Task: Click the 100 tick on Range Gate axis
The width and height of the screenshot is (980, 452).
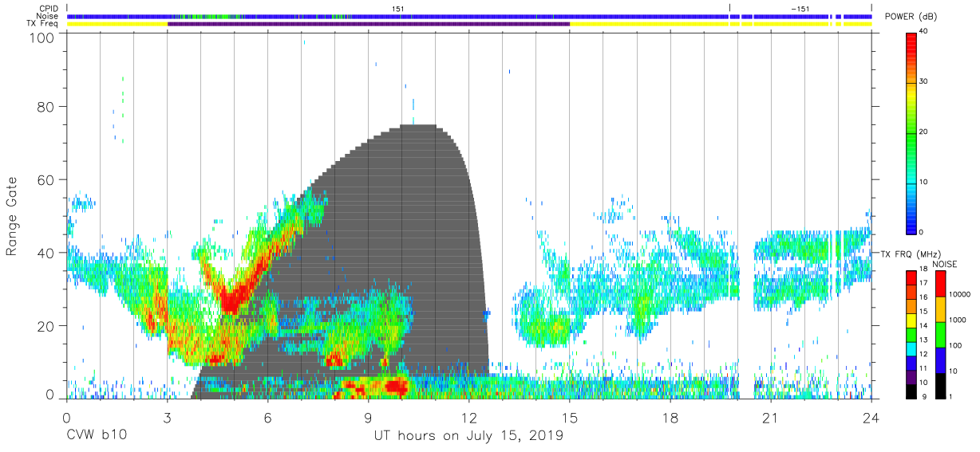Action: coord(41,37)
